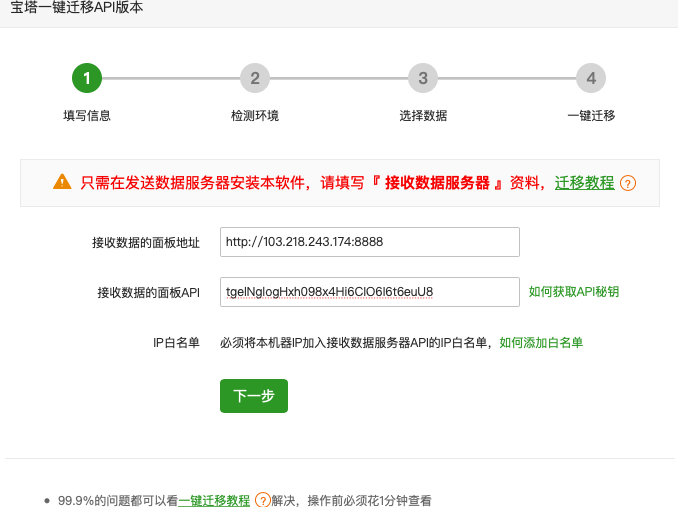Open the 迁移教程 link in the warning banner
The height and width of the screenshot is (507, 678).
point(585,183)
